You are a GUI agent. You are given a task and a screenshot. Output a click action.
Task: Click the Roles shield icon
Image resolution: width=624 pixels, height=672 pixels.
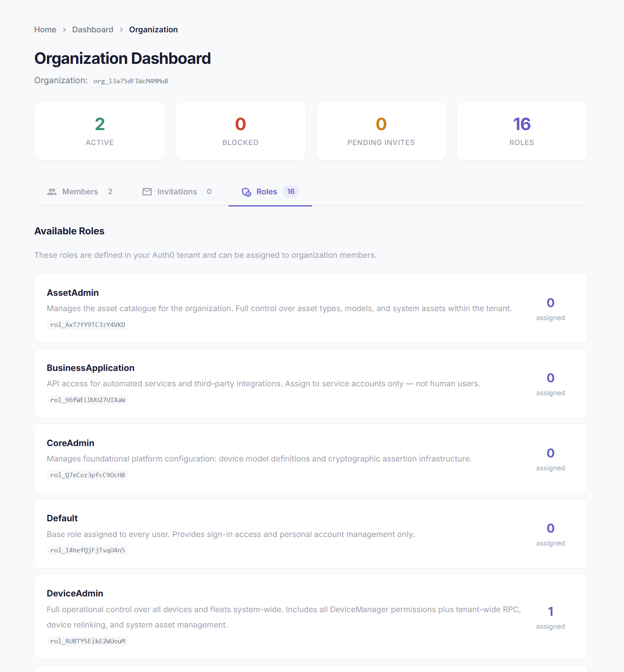[247, 192]
